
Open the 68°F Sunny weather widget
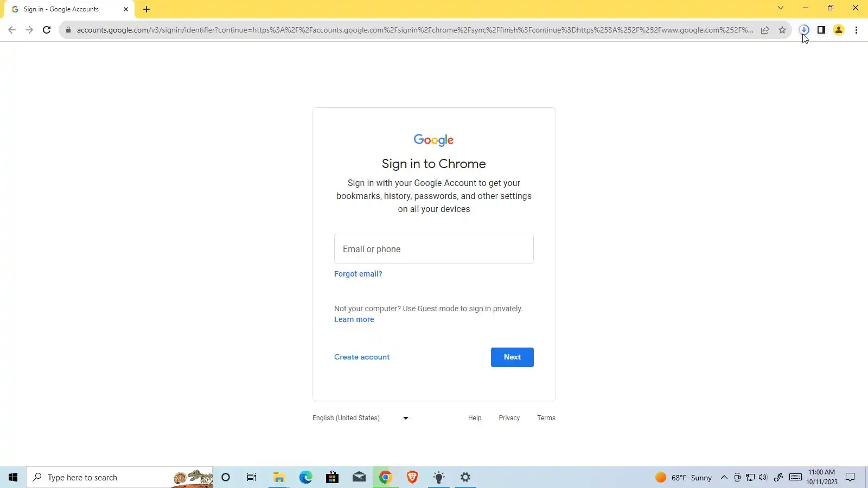click(x=684, y=478)
